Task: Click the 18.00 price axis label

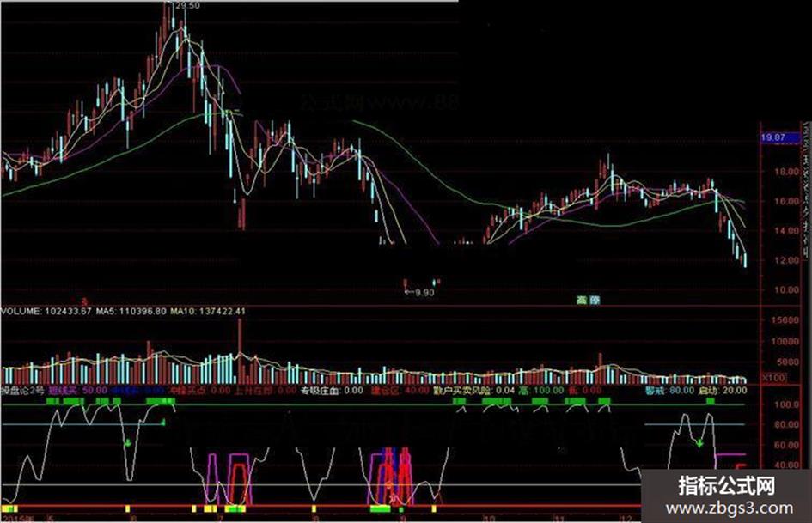Action: click(x=786, y=172)
